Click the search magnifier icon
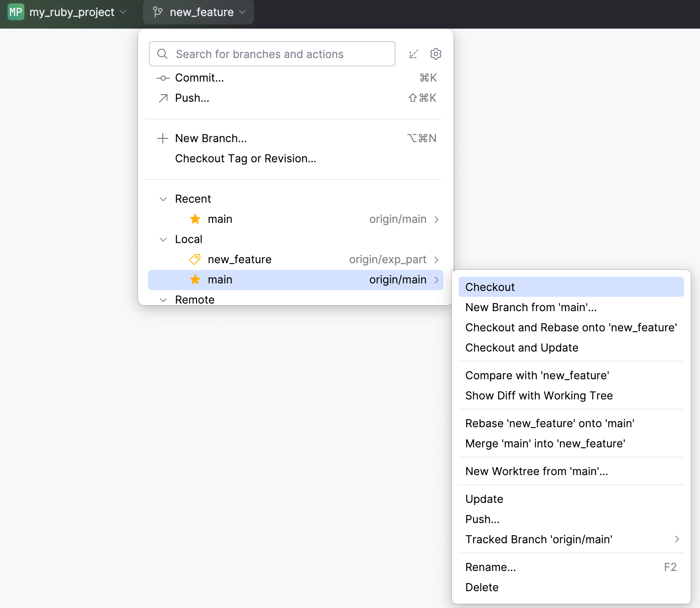The height and width of the screenshot is (608, 700). 162,54
